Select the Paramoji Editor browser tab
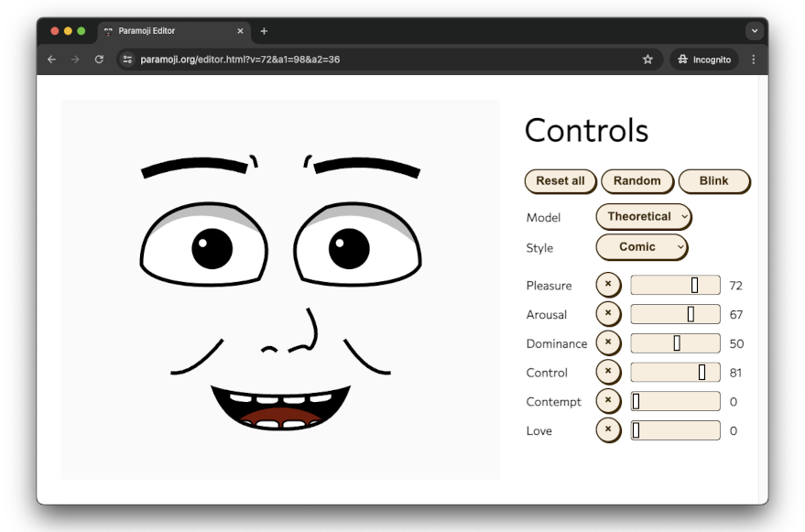 pyautogui.click(x=169, y=31)
